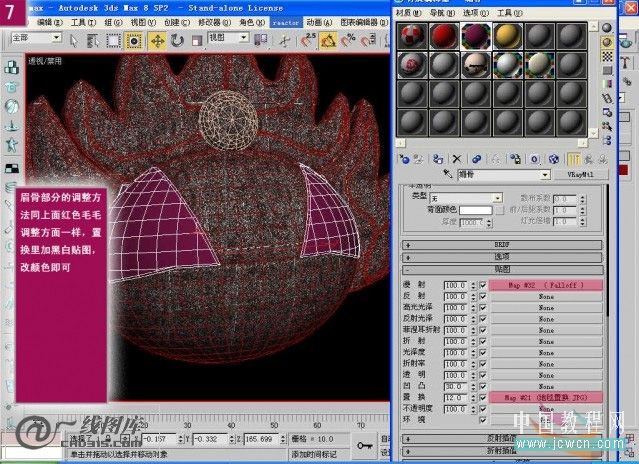Select the arrow Select Object tool
639x464 pixels.
click(x=74, y=40)
